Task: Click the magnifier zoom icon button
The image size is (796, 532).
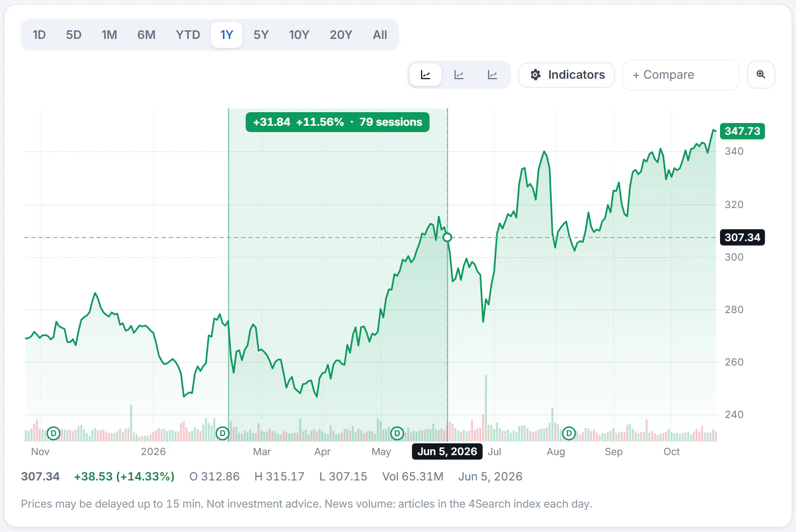Action: click(x=761, y=75)
